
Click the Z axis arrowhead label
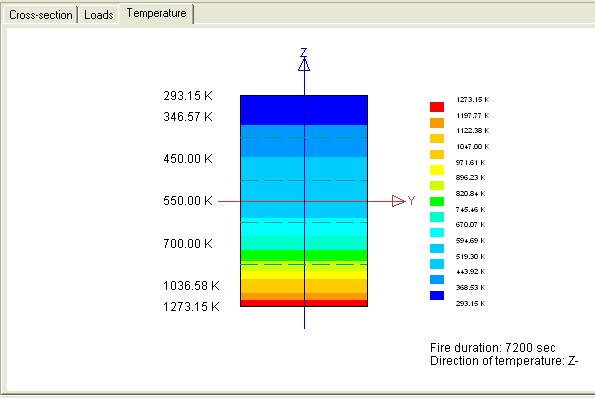pyautogui.click(x=304, y=53)
